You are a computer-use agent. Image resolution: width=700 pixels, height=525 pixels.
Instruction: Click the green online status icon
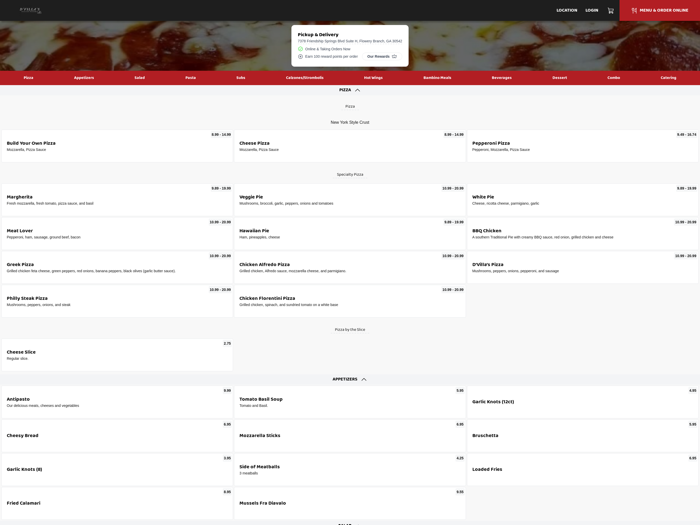point(300,49)
